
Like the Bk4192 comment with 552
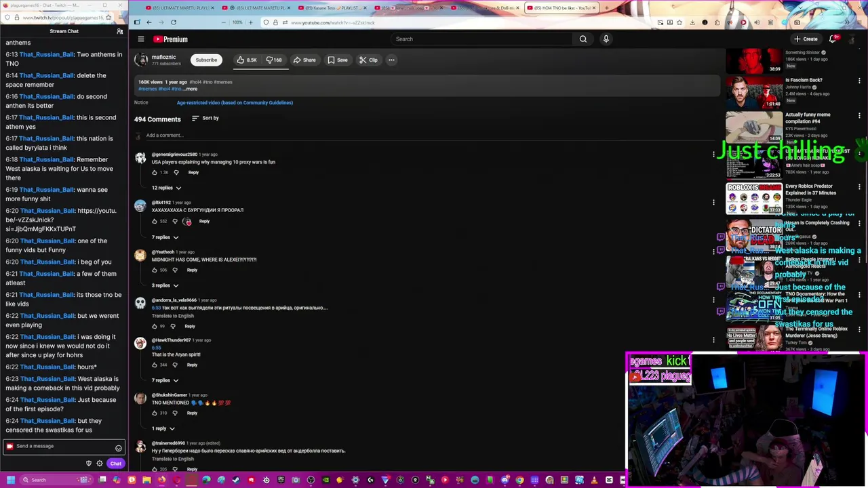click(x=155, y=221)
